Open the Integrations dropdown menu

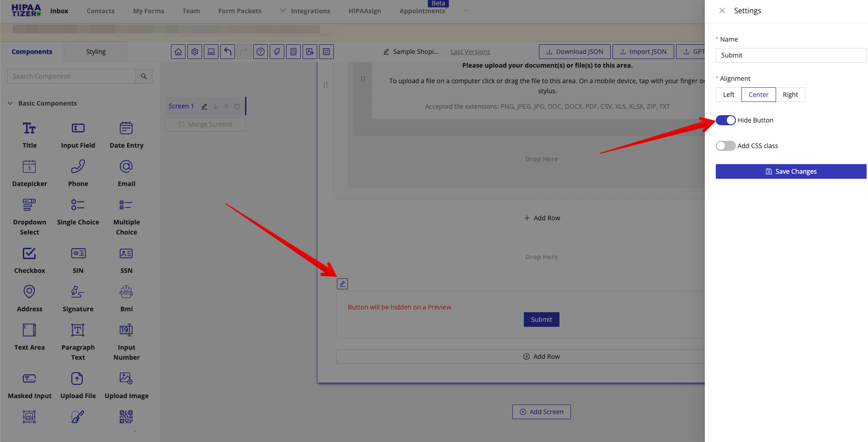[x=305, y=11]
